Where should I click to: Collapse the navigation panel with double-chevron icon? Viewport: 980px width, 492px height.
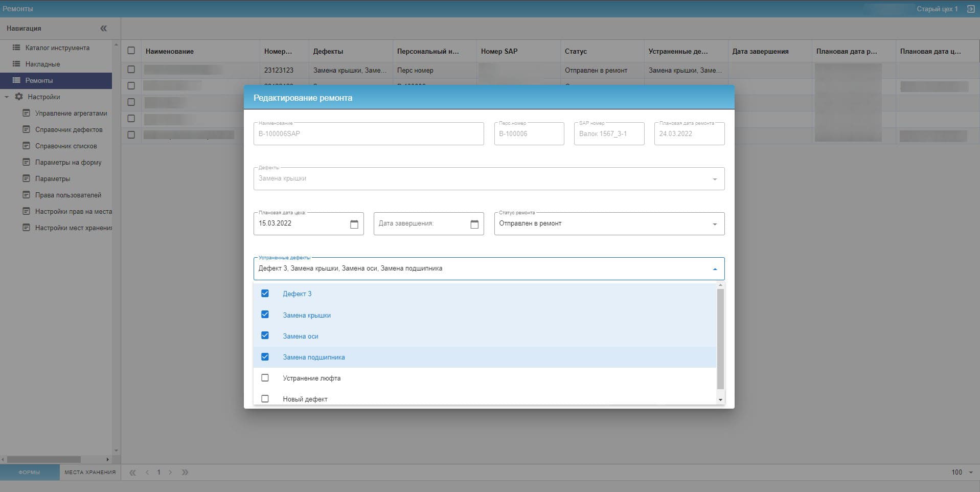click(x=104, y=29)
